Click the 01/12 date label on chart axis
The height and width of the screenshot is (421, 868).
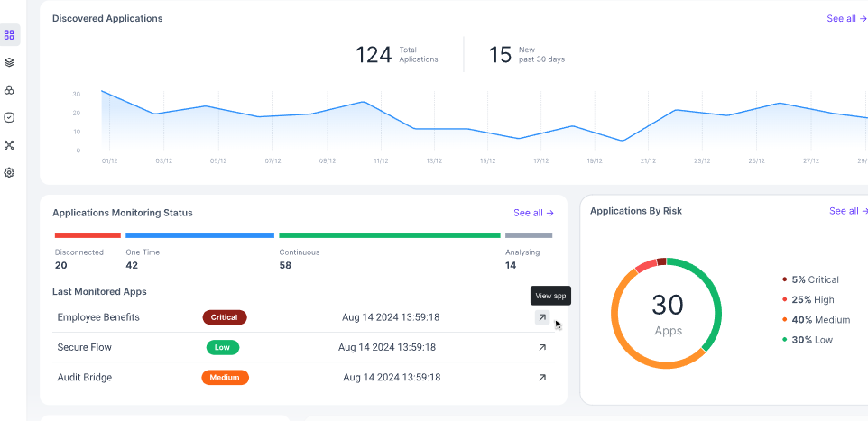point(109,161)
